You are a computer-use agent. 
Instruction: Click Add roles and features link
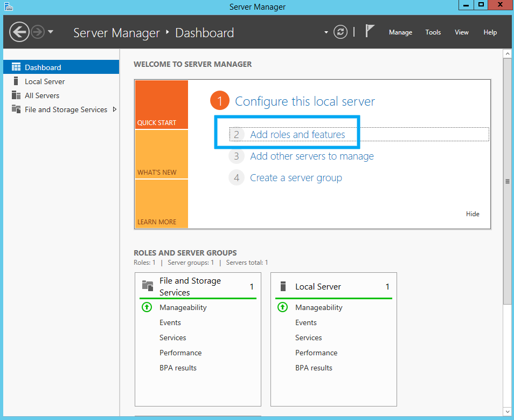pos(297,135)
